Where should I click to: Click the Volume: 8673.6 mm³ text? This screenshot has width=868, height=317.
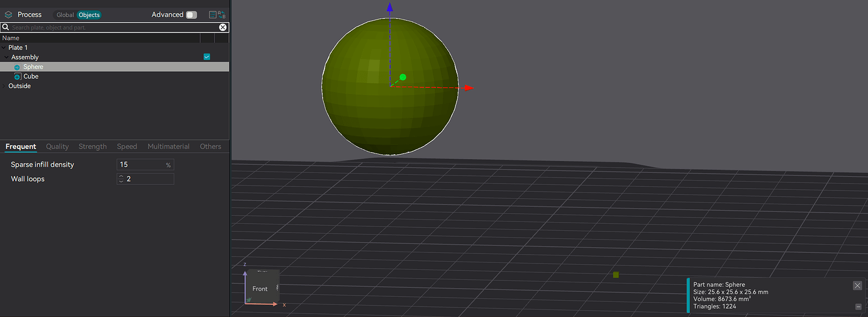(723, 299)
